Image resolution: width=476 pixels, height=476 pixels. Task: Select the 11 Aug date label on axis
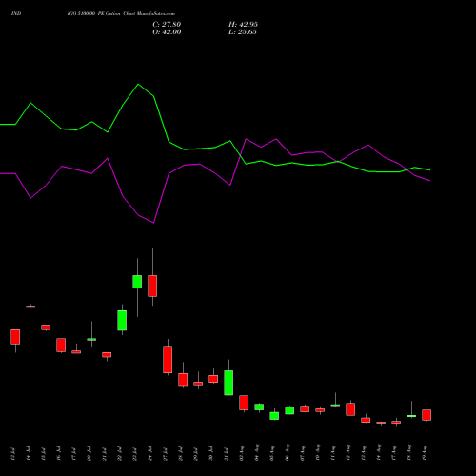click(x=333, y=453)
